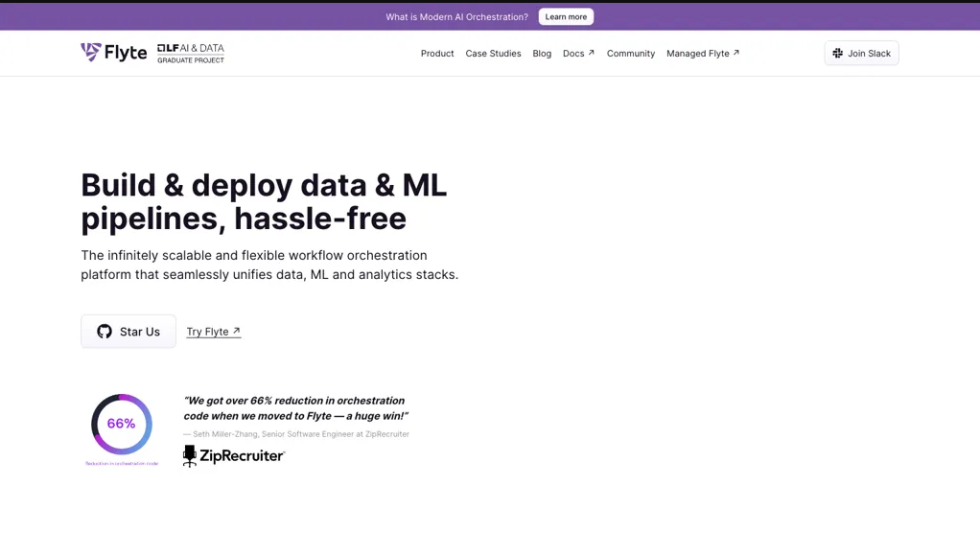Go to Case Studies in the navigation
The image size is (980, 555).
[493, 54]
